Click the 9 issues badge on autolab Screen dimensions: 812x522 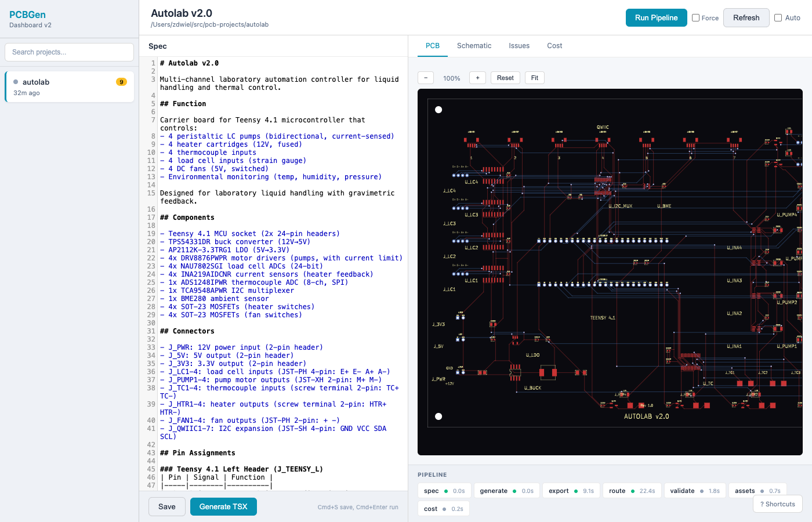coord(121,82)
